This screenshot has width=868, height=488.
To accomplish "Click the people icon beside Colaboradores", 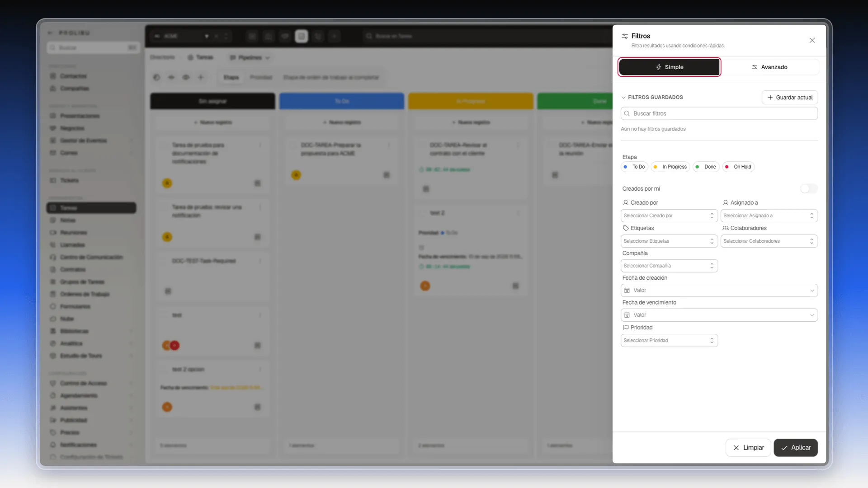I will coord(726,228).
